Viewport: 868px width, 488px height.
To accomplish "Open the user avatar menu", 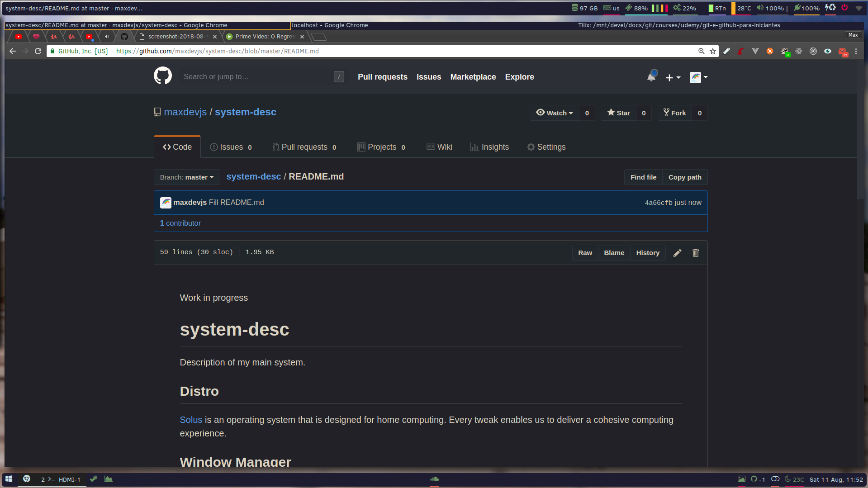I will (x=698, y=77).
